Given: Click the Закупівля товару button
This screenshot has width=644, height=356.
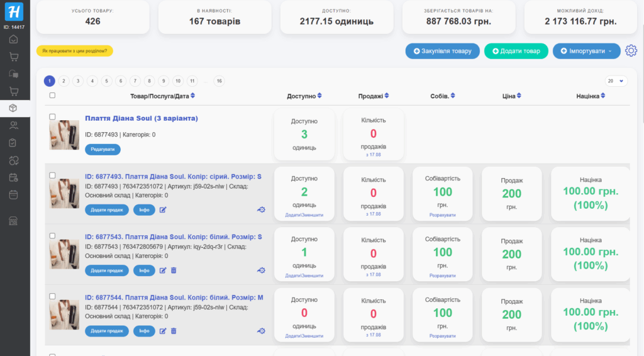Looking at the screenshot, I should 442,51.
